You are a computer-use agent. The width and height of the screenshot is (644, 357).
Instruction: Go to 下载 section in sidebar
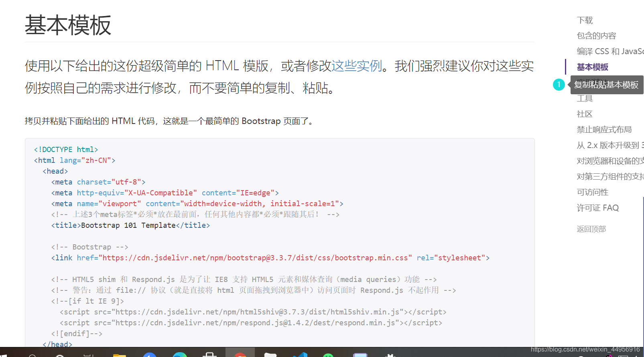click(x=585, y=20)
